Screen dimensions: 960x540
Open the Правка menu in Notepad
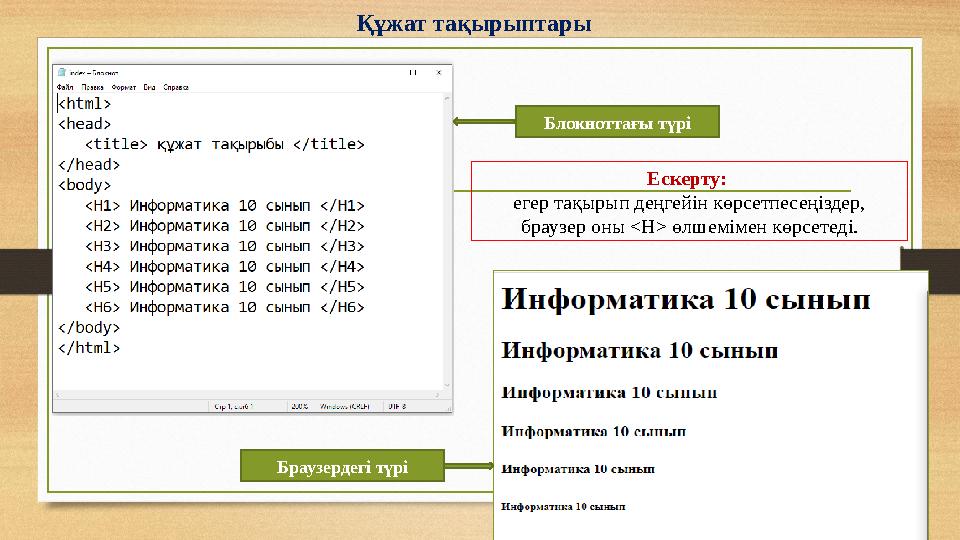92,87
